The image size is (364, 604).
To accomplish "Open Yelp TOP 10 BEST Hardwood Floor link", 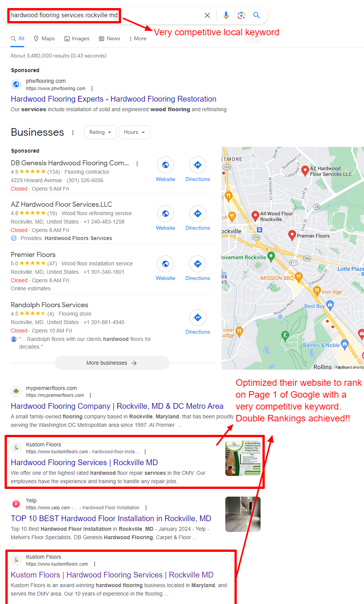I will click(x=111, y=518).
